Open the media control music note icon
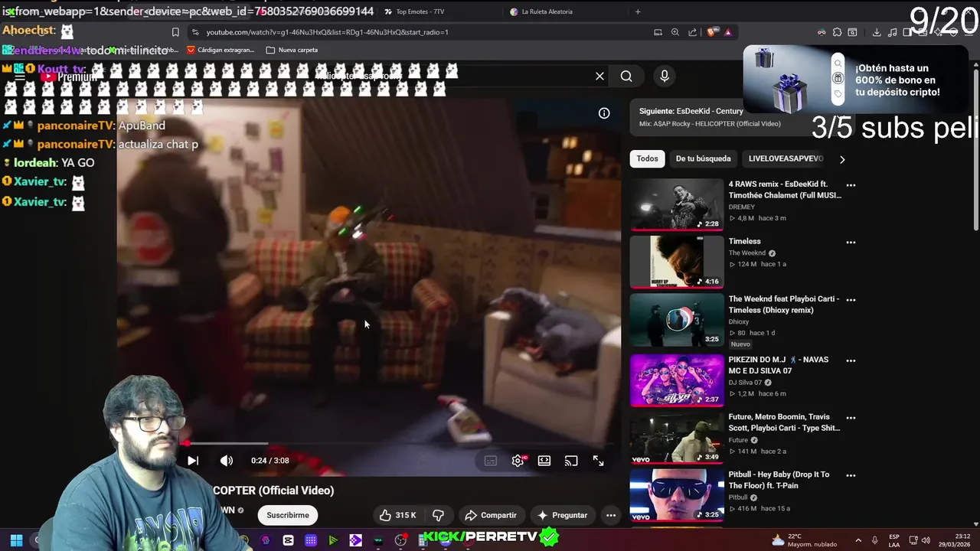The image size is (980, 551). [893, 32]
